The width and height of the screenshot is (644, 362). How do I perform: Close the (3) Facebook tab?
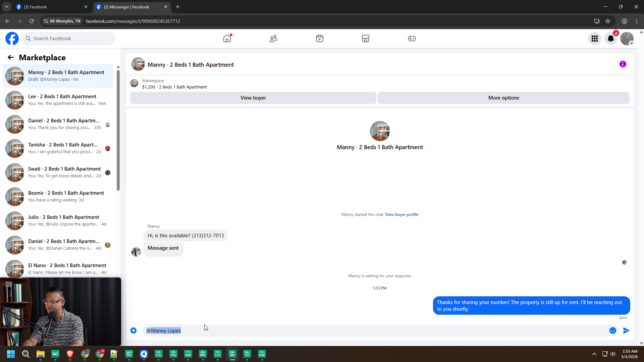click(x=86, y=7)
